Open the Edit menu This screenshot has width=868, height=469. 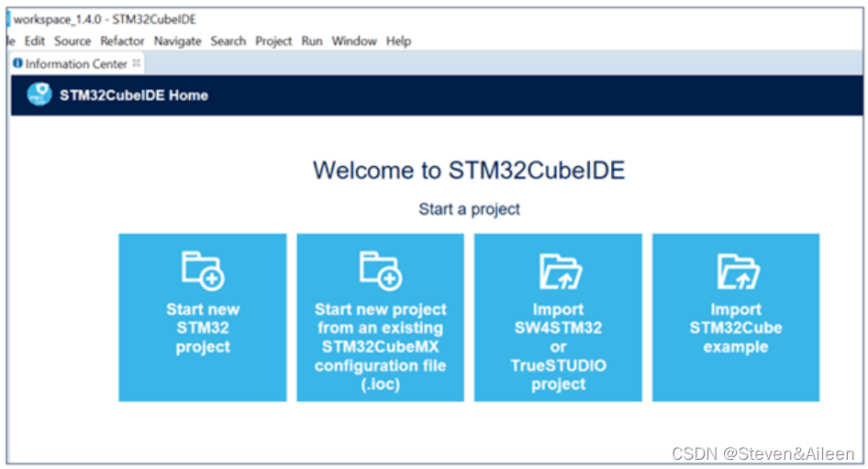tap(34, 41)
